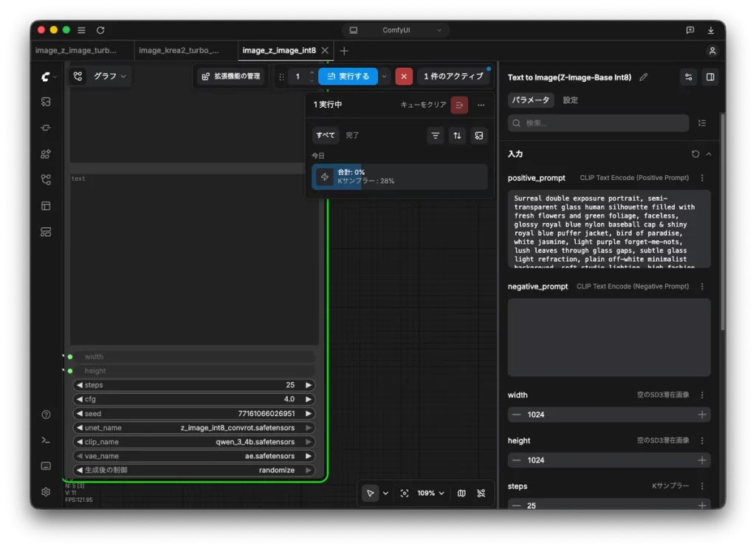Collapse the 入力 section chevron
The width and height of the screenshot is (756, 549).
point(708,154)
